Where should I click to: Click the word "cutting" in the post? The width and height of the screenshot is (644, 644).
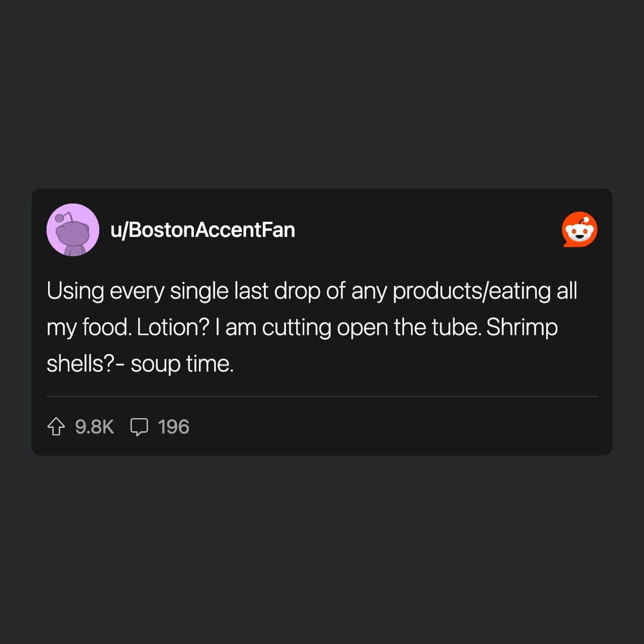tap(296, 327)
